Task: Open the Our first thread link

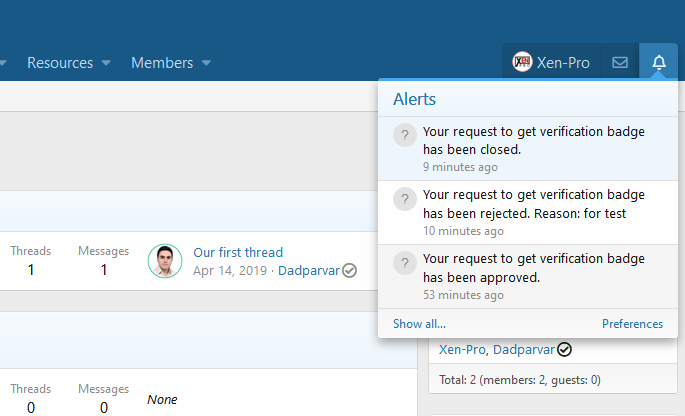Action: click(238, 252)
